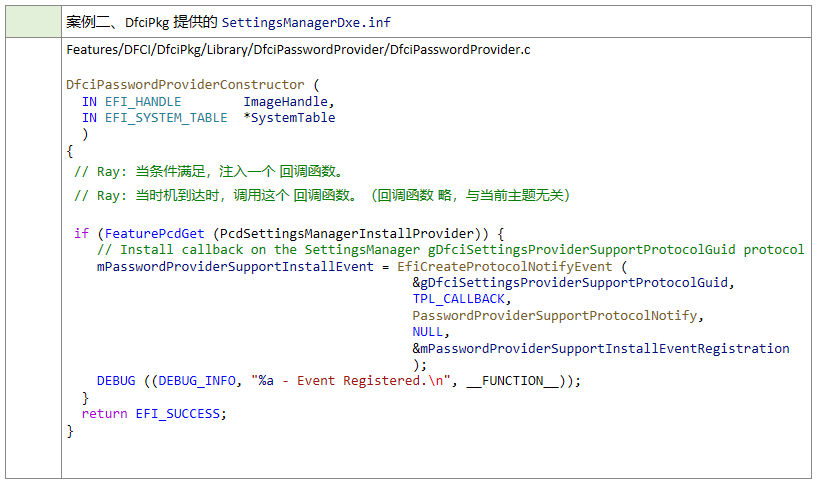Click the "EfiCreateProtocolNotifyEvent" call
The image size is (818, 480).
point(504,267)
